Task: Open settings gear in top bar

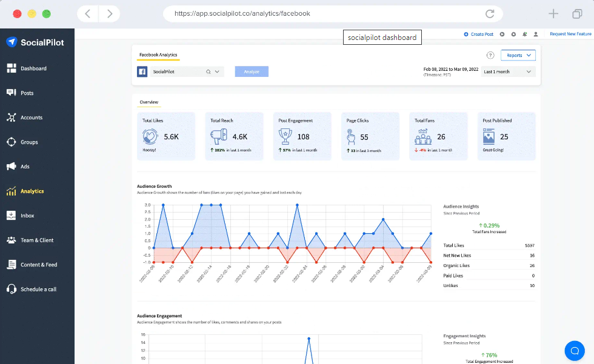Action: pyautogui.click(x=513, y=34)
